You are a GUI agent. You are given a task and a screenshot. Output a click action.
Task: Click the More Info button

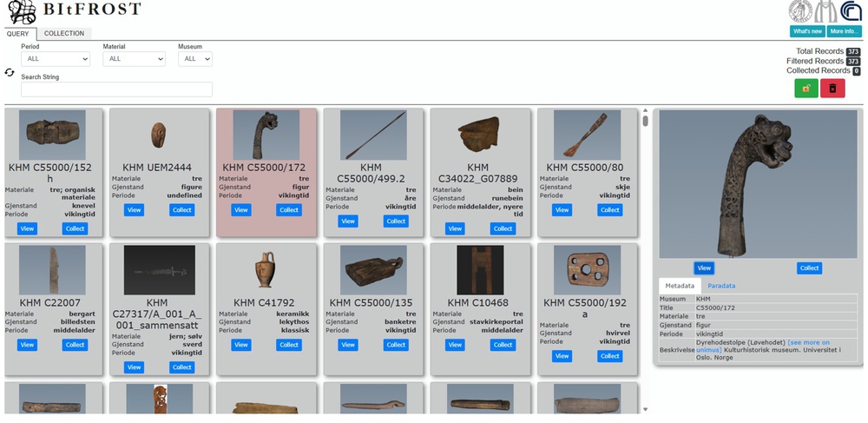pyautogui.click(x=845, y=31)
